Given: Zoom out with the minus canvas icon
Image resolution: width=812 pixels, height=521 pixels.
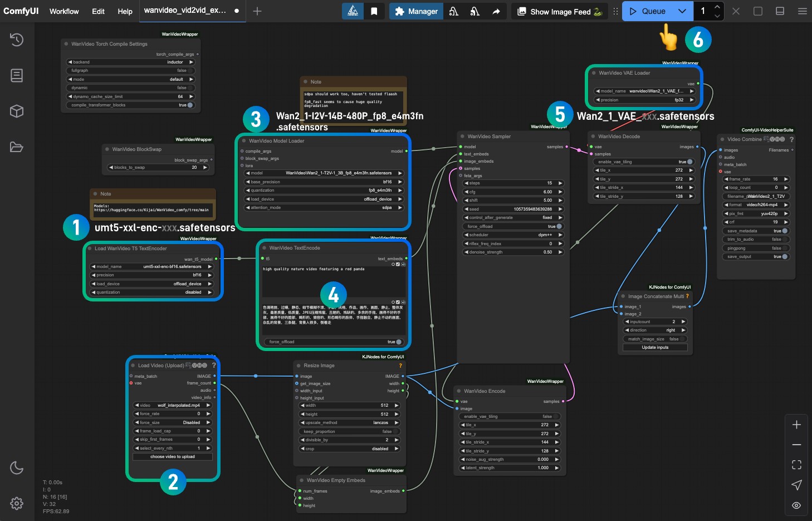Looking at the screenshot, I should pos(796,445).
